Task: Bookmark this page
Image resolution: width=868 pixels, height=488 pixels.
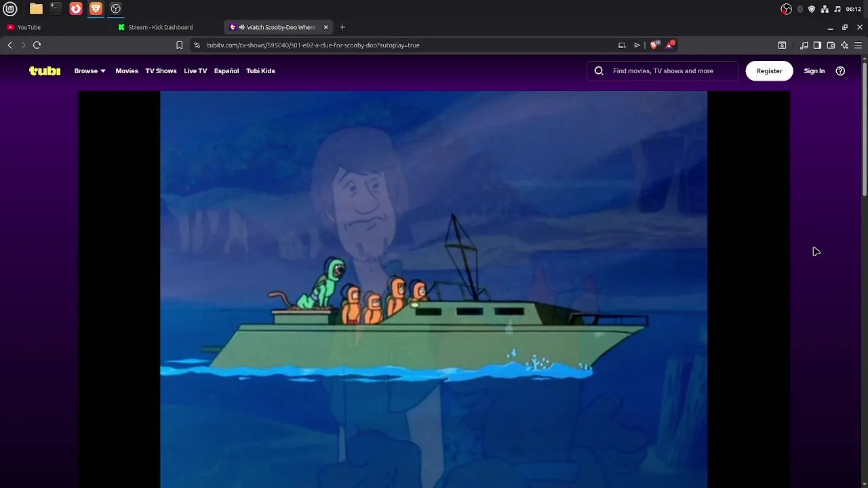Action: coord(179,45)
